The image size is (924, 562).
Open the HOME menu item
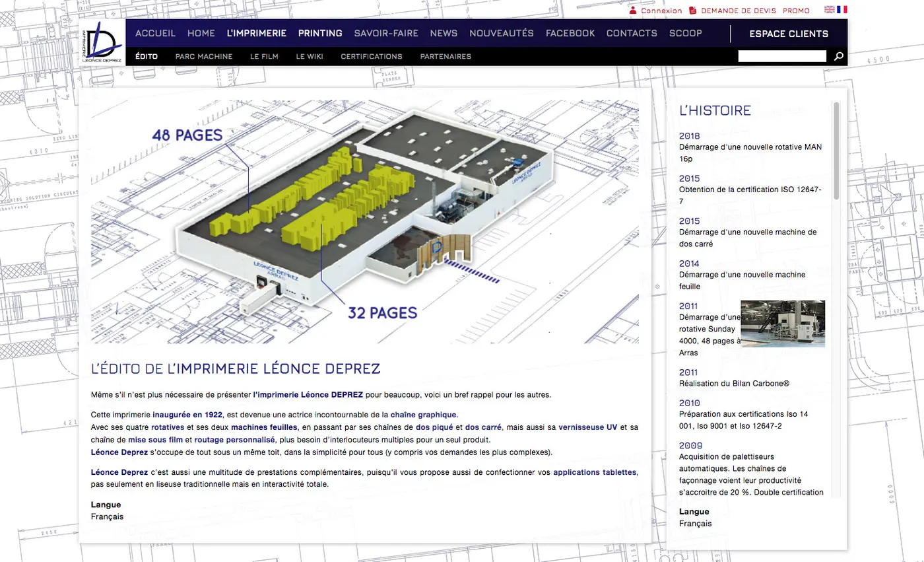(x=201, y=33)
